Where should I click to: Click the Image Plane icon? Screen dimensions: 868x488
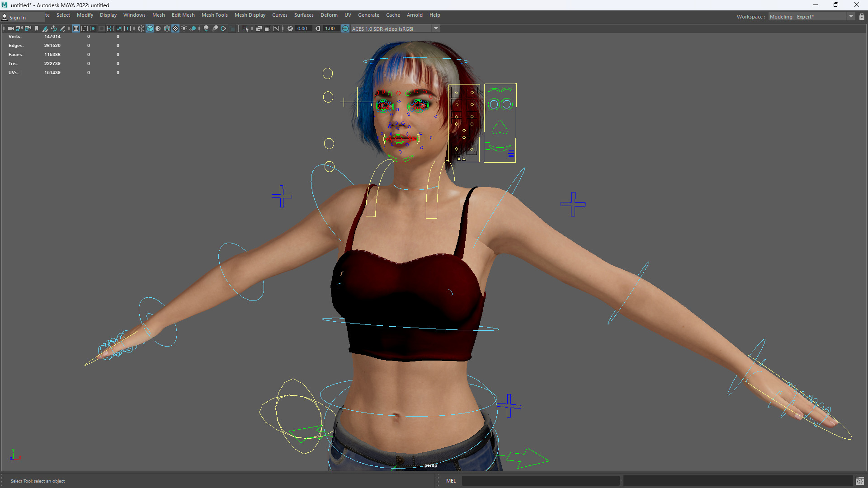pos(45,28)
